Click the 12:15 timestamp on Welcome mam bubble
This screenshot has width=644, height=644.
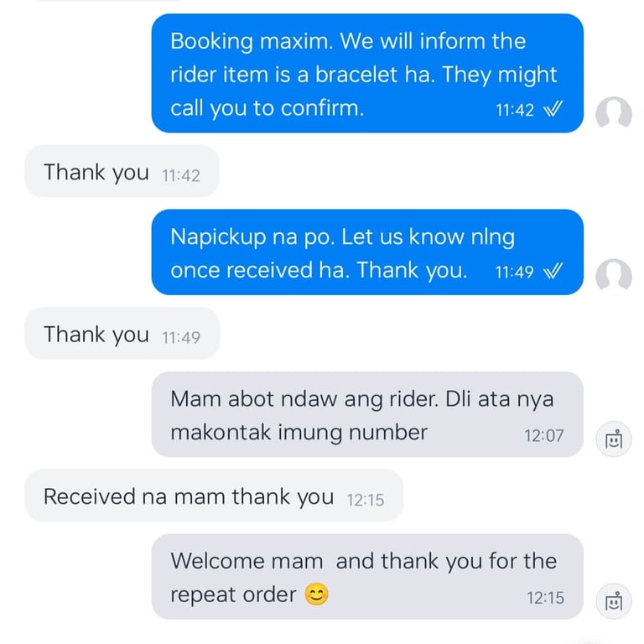pyautogui.click(x=545, y=598)
